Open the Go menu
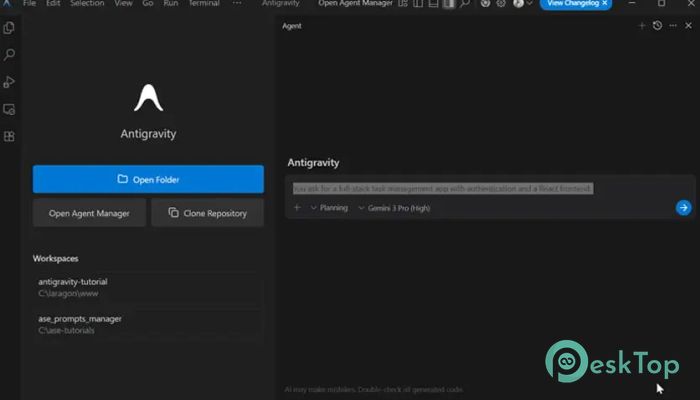The width and height of the screenshot is (700, 400). point(148,3)
